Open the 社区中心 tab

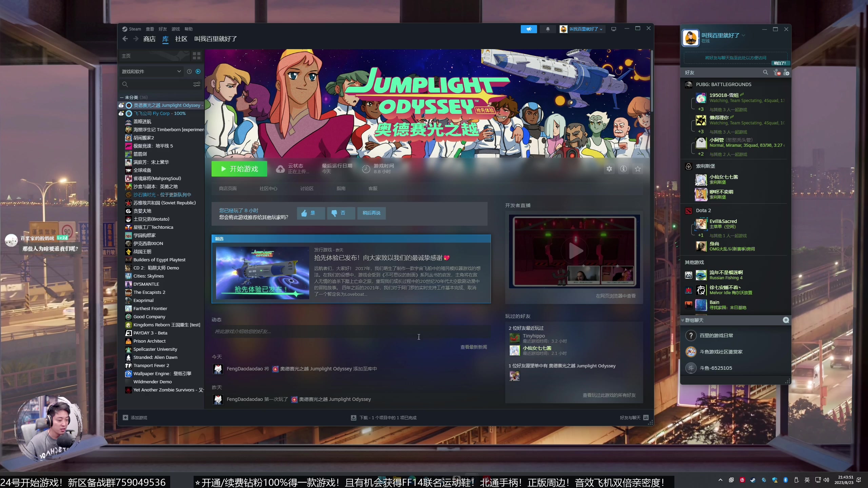[268, 189]
